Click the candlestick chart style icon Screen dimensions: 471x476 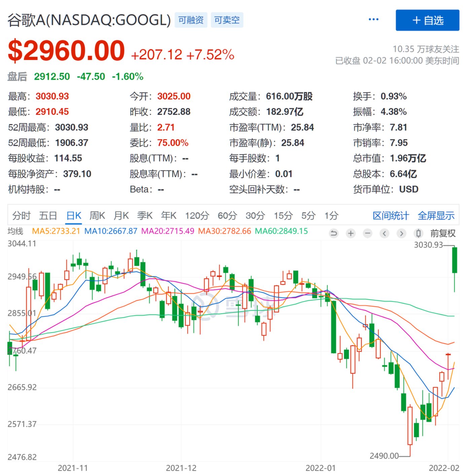[x=418, y=233]
